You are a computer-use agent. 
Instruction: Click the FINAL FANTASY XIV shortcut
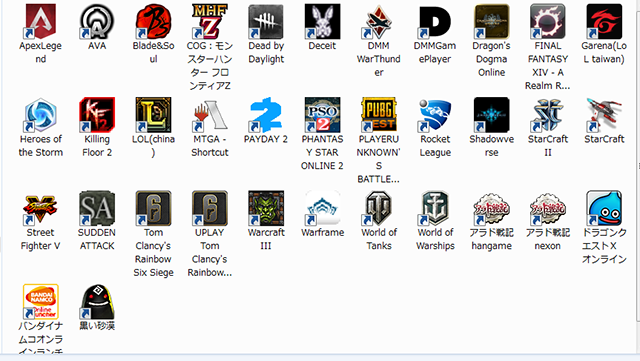tap(547, 21)
